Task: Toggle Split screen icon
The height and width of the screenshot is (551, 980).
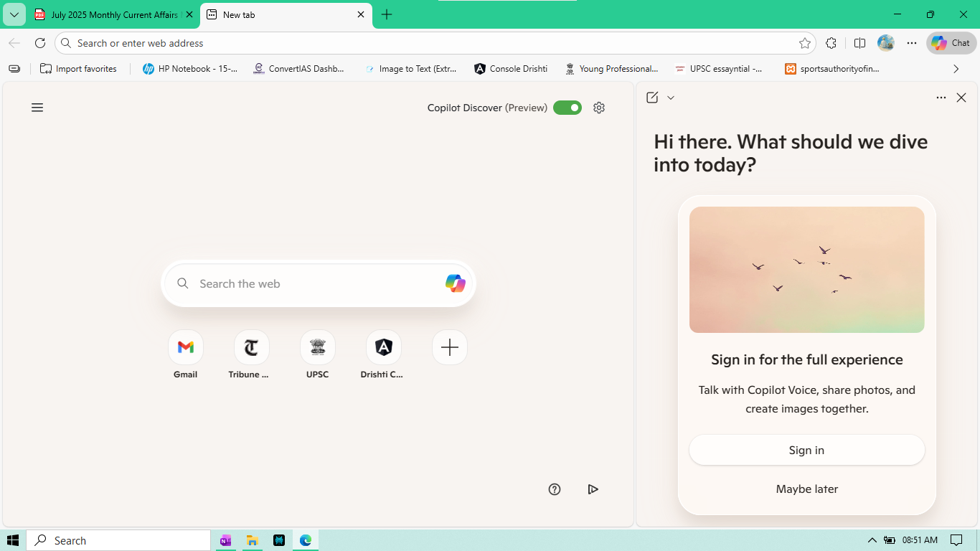Action: click(859, 43)
